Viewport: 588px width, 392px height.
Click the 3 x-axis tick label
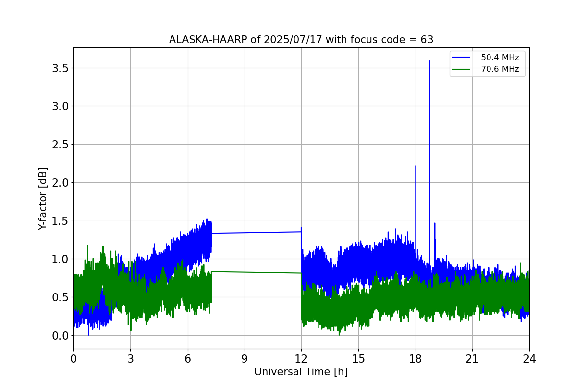tap(130, 359)
